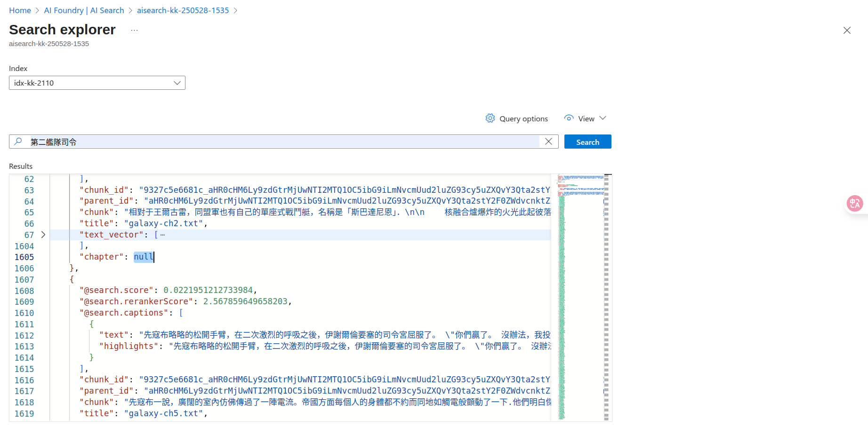Image resolution: width=868 pixels, height=427 pixels.
Task: Navigate to Home via the breadcrumb link
Action: (x=20, y=10)
